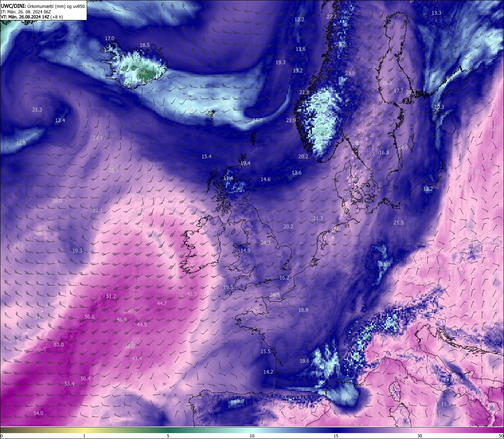Click the 42.3 map value
The width and height of the screenshot is (504, 439).
tap(192, 294)
